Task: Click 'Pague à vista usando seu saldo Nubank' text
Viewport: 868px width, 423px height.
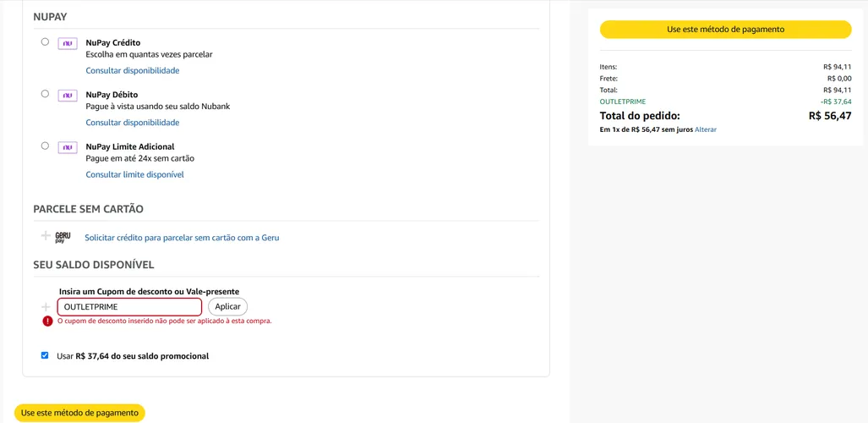Action: [x=158, y=107]
